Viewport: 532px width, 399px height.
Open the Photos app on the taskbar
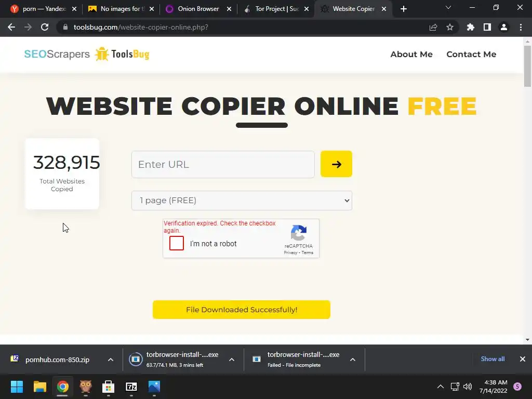coord(154,387)
